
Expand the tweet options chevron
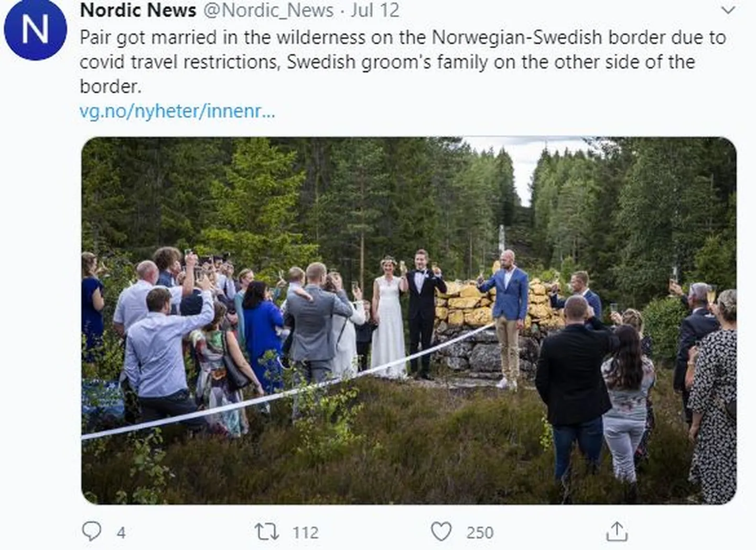pos(729,9)
